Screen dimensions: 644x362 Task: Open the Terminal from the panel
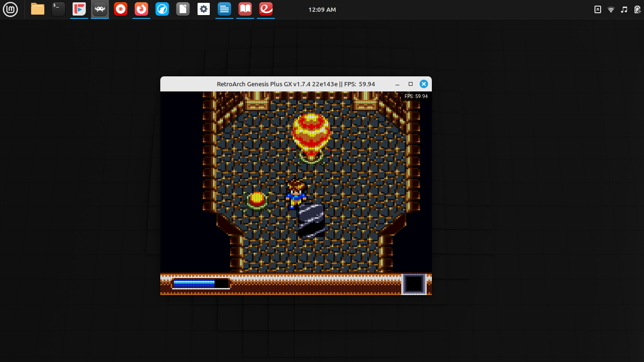coord(58,9)
